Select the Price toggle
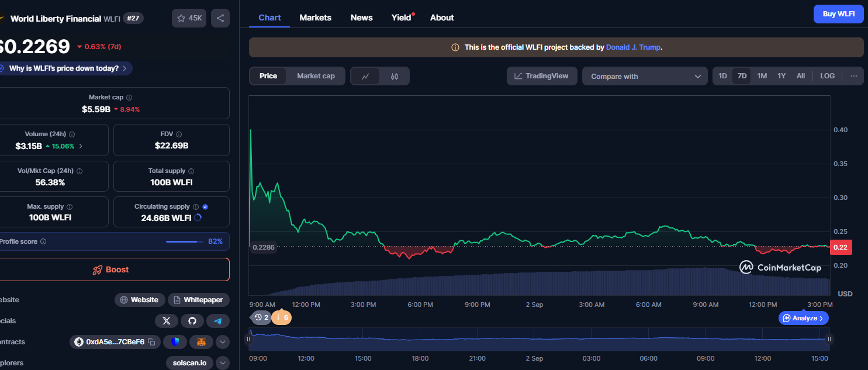 pos(268,76)
